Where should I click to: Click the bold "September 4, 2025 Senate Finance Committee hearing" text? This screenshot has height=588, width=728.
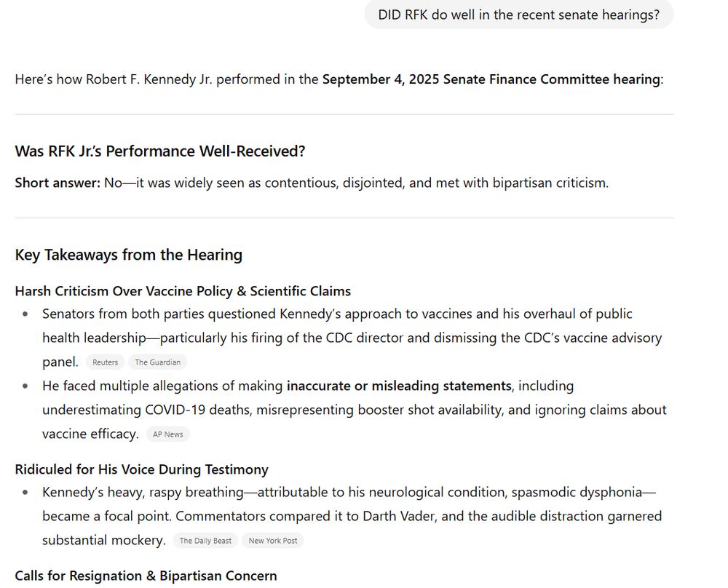(491, 79)
